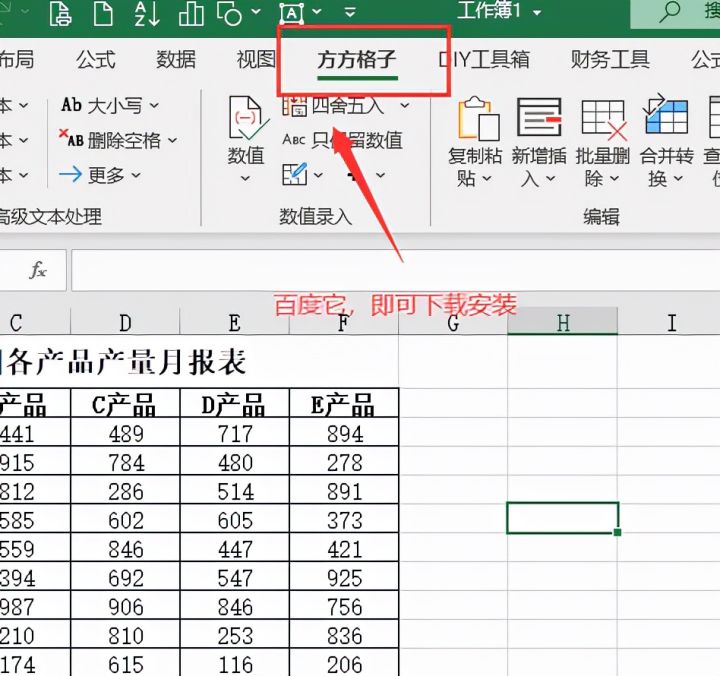Click the fill handle of selected cell

(618, 532)
